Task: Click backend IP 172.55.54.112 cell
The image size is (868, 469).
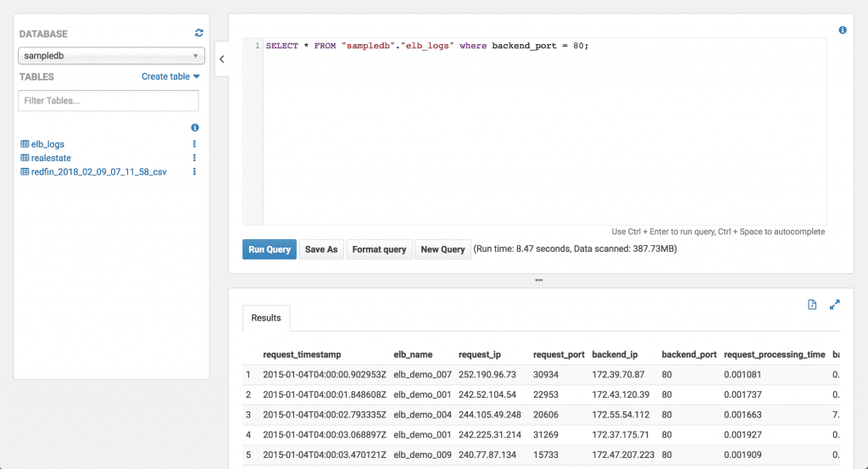Action: coord(621,415)
